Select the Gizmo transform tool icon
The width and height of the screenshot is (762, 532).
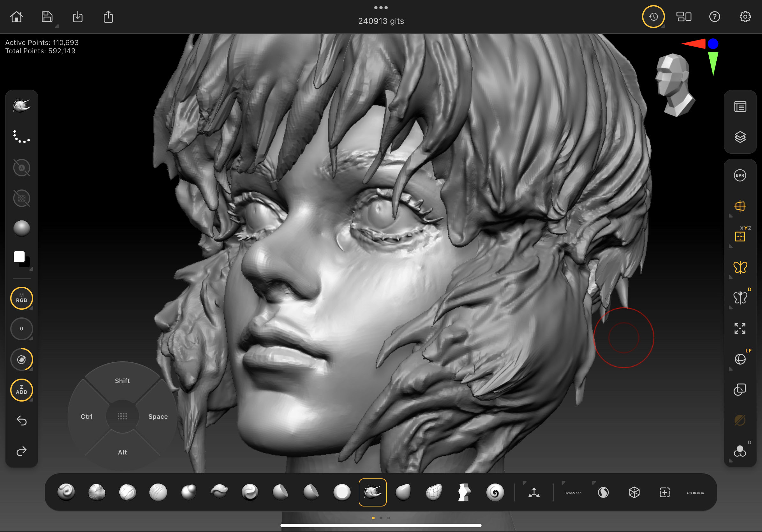click(534, 492)
